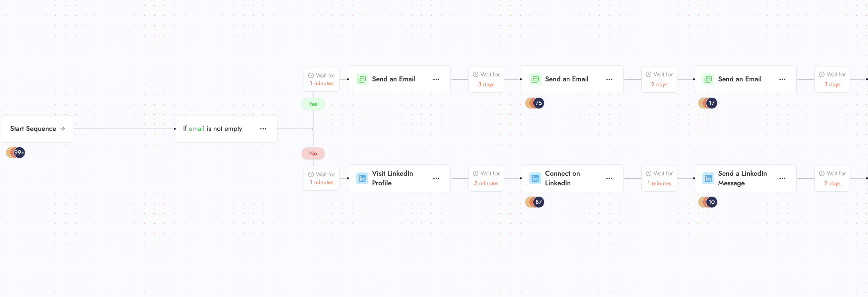Open three-dot menu on Send a LinkedIn Message
Screen dimensions: 868x297
click(x=782, y=178)
